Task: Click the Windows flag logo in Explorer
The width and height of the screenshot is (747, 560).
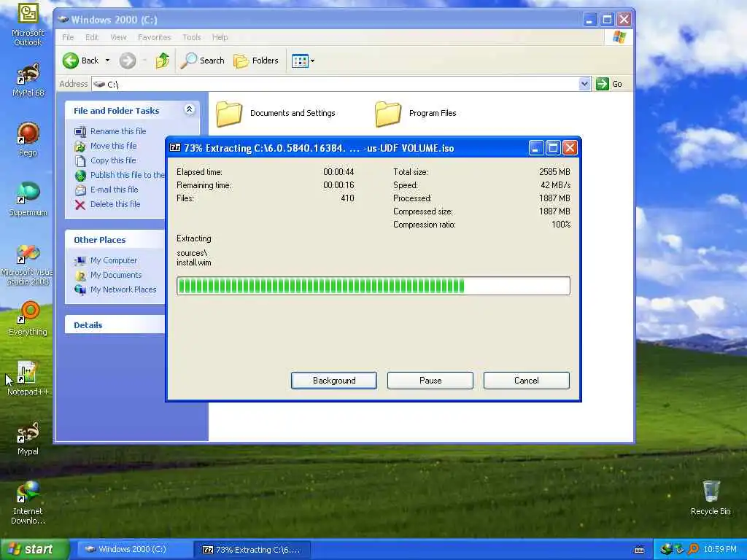Action: click(x=619, y=37)
